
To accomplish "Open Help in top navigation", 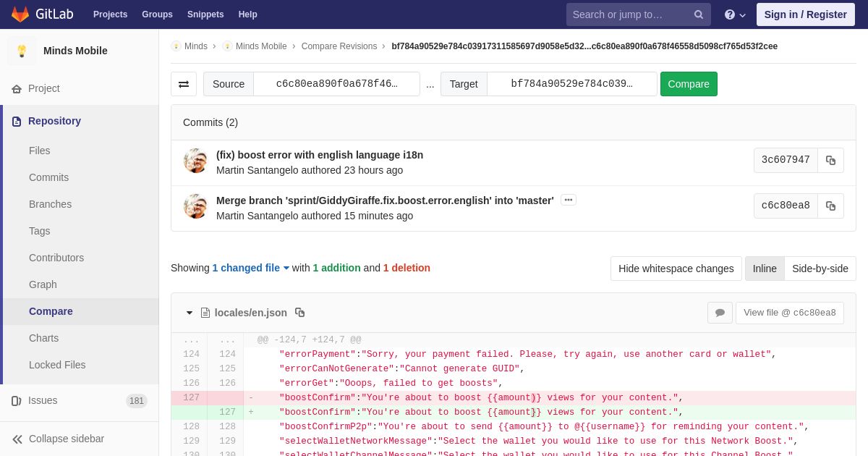I will 248,14.
